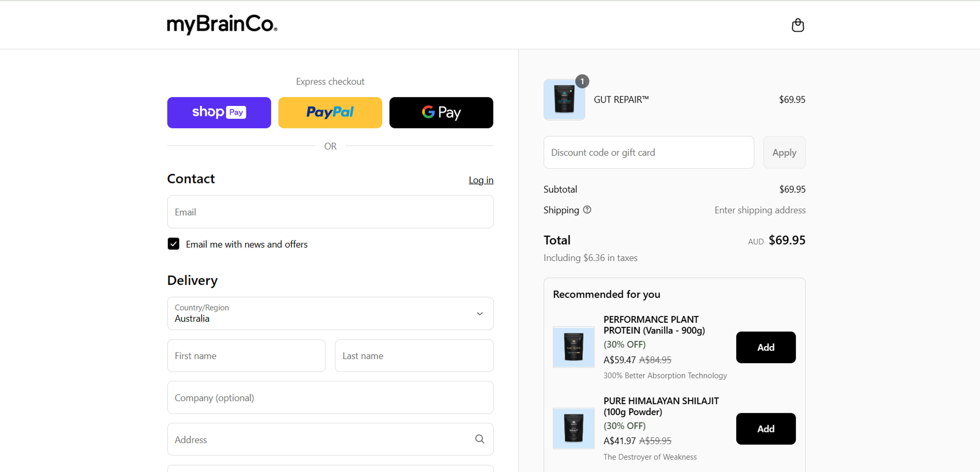Click the GUT REPAIR™ product name

coord(621,99)
